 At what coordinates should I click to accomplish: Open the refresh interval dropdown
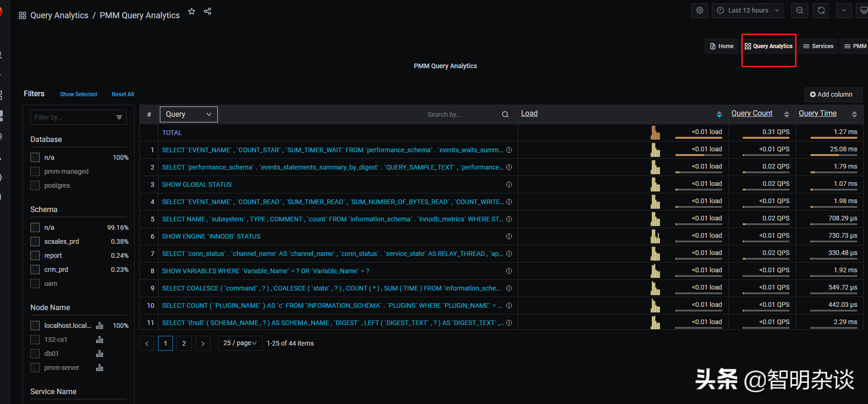point(844,10)
